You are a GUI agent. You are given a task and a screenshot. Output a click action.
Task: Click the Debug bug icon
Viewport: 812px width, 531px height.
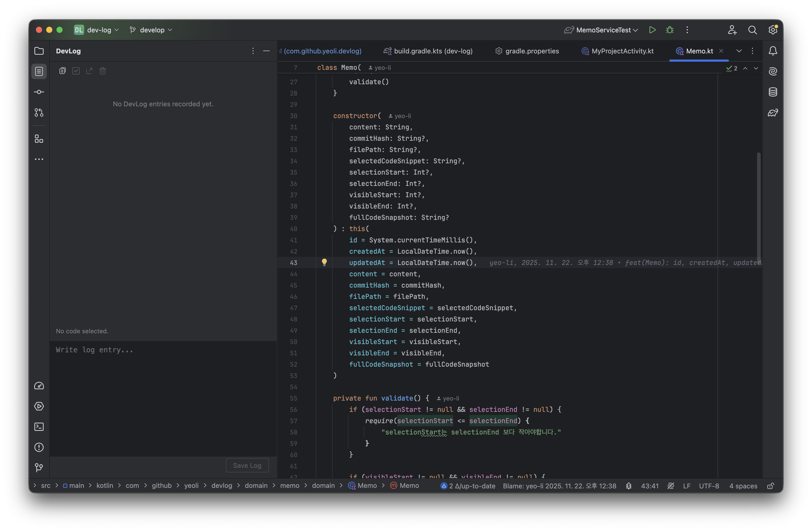pos(670,30)
